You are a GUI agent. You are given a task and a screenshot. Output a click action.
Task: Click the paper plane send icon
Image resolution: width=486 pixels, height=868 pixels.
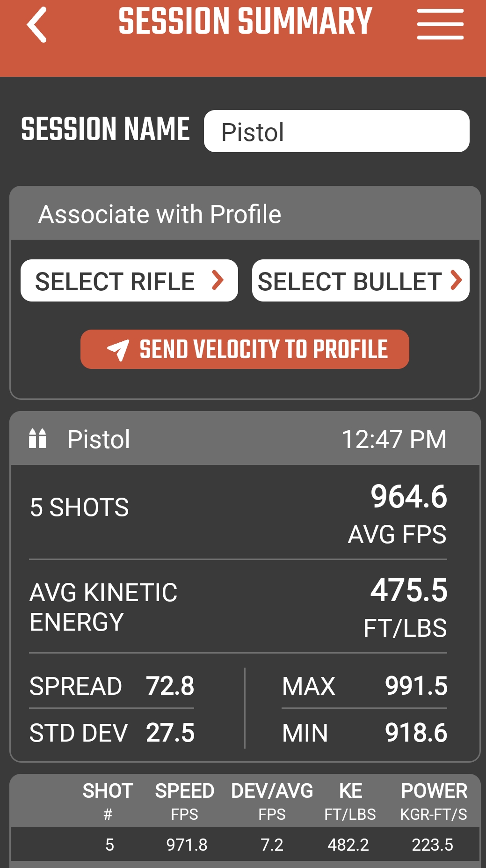point(118,350)
